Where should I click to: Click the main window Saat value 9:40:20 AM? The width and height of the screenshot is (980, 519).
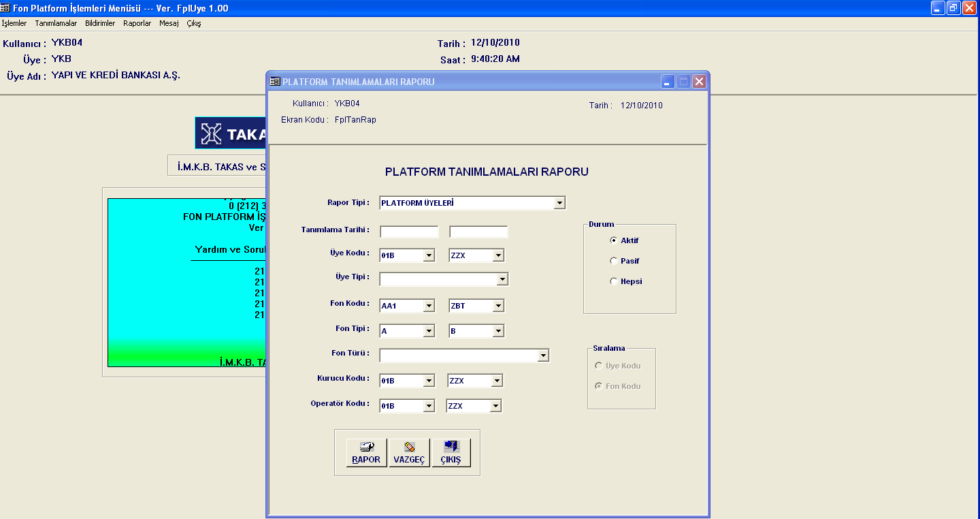[495, 59]
